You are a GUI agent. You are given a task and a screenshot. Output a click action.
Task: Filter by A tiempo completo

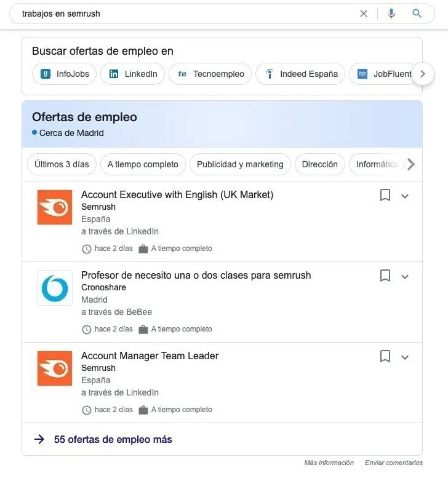[143, 164]
